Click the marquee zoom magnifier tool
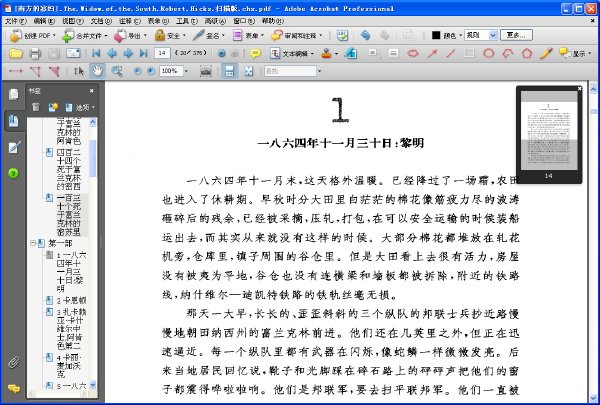Screen dimensions: 600x405 tap(117, 71)
